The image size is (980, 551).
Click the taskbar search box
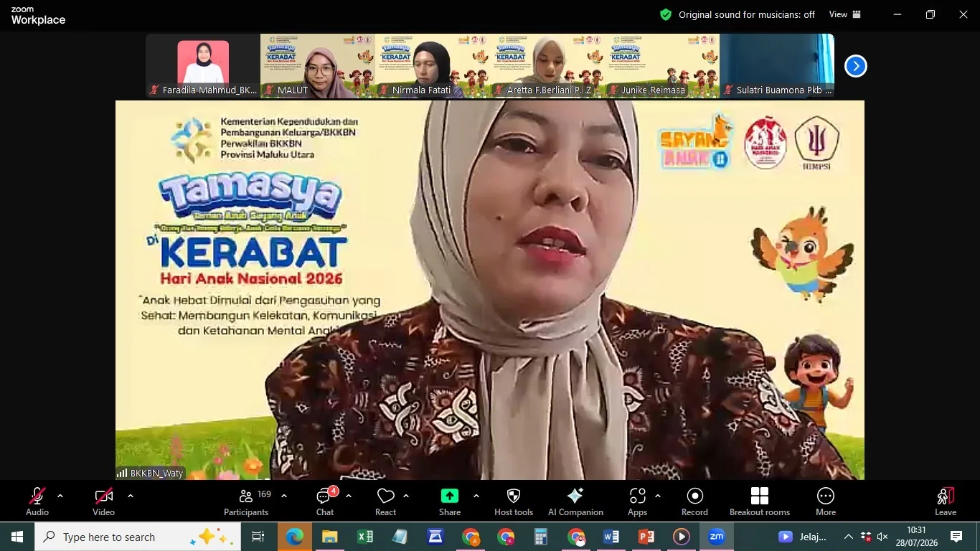pyautogui.click(x=137, y=537)
